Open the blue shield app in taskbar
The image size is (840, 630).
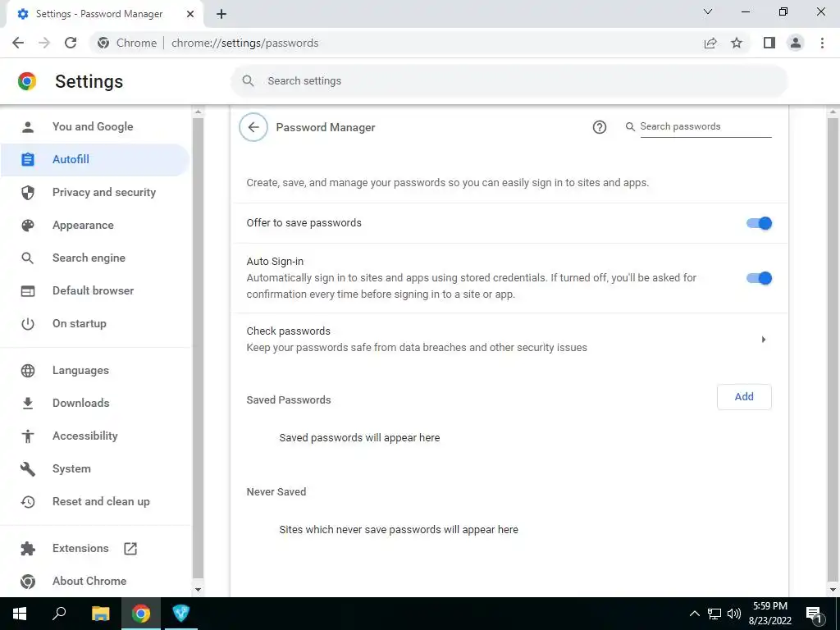tap(181, 614)
